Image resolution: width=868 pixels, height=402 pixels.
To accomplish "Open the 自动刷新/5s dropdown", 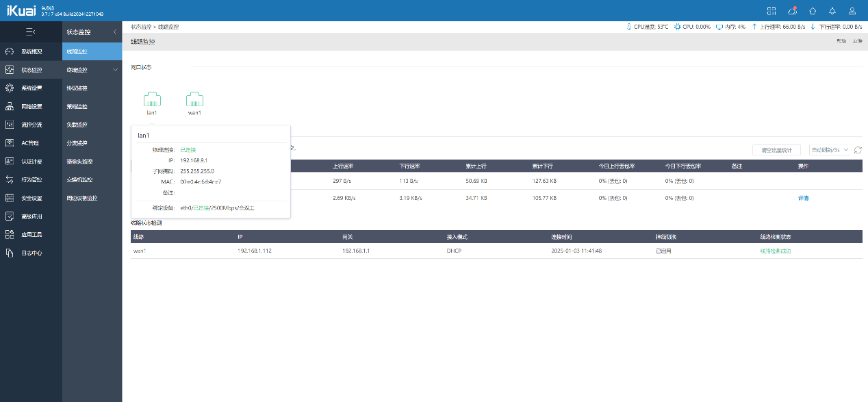I will point(829,150).
